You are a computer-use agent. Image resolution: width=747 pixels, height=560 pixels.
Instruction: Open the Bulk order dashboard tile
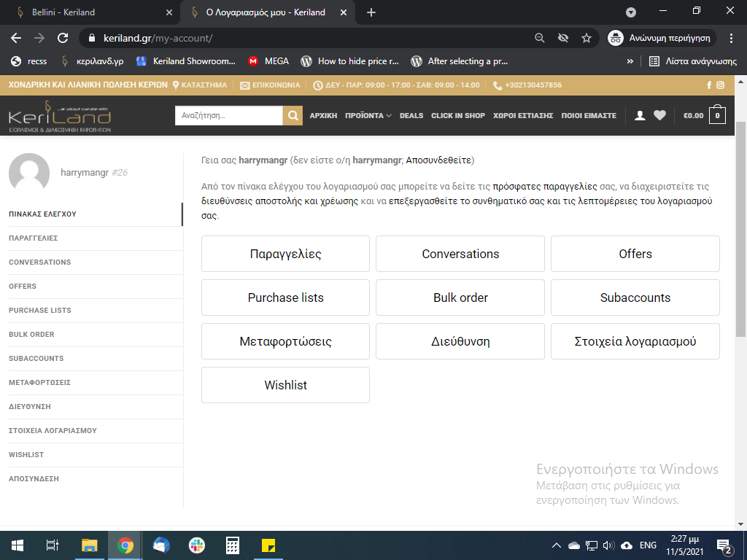coord(460,297)
